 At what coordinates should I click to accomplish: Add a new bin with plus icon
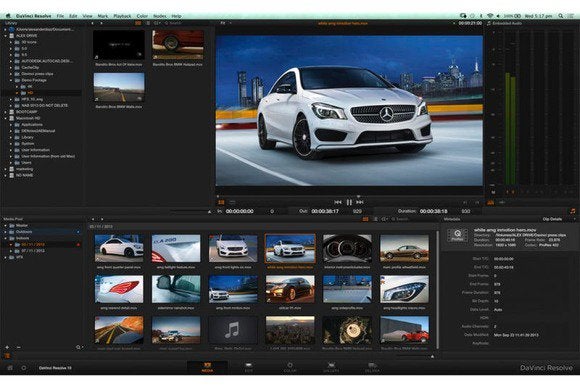(x=7, y=347)
